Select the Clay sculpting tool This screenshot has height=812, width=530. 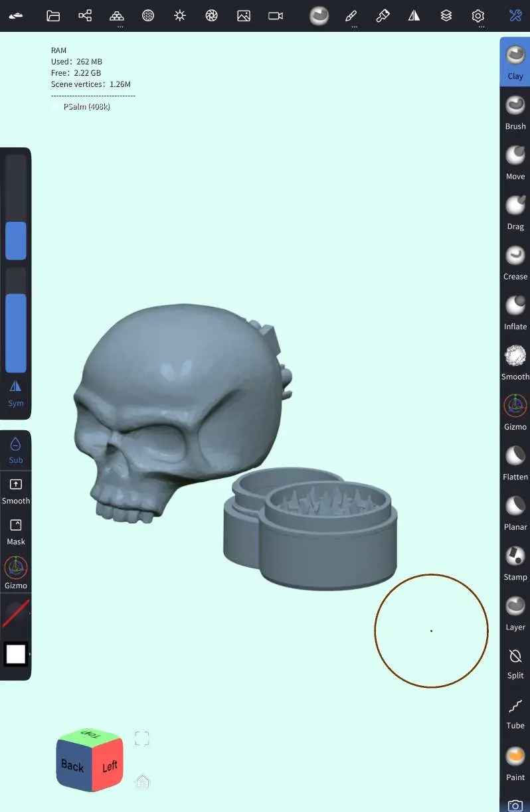click(515, 62)
